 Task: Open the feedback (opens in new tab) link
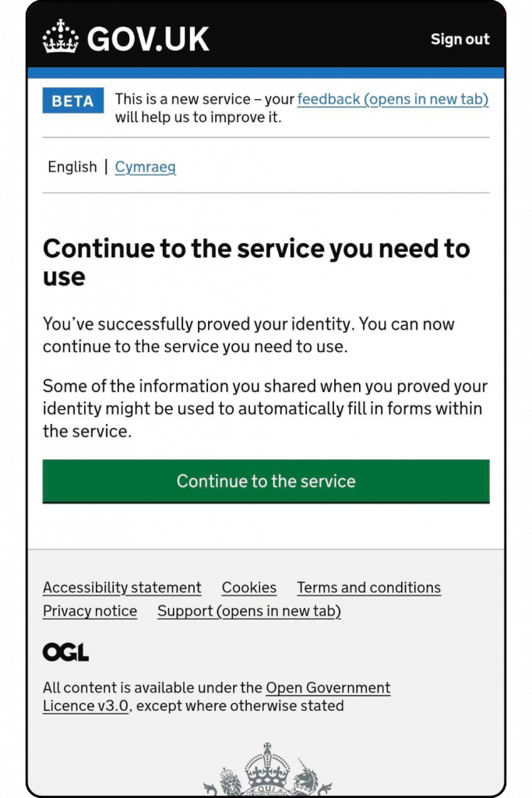coord(393,99)
